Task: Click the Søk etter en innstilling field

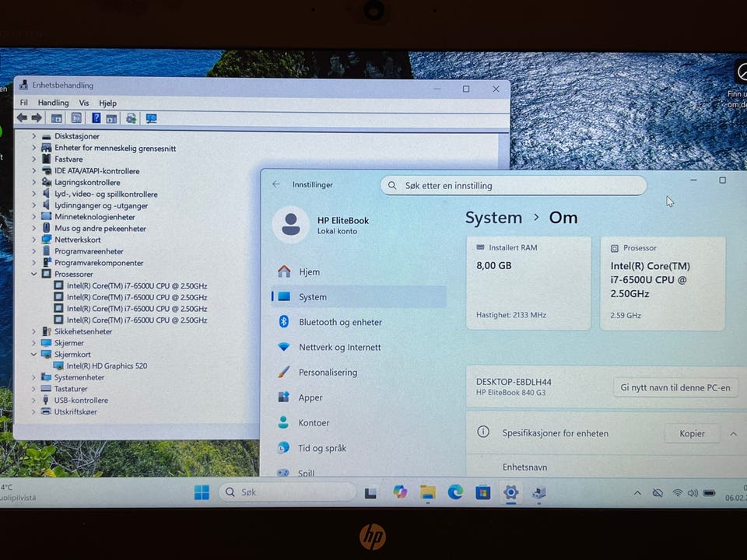Action: tap(514, 185)
